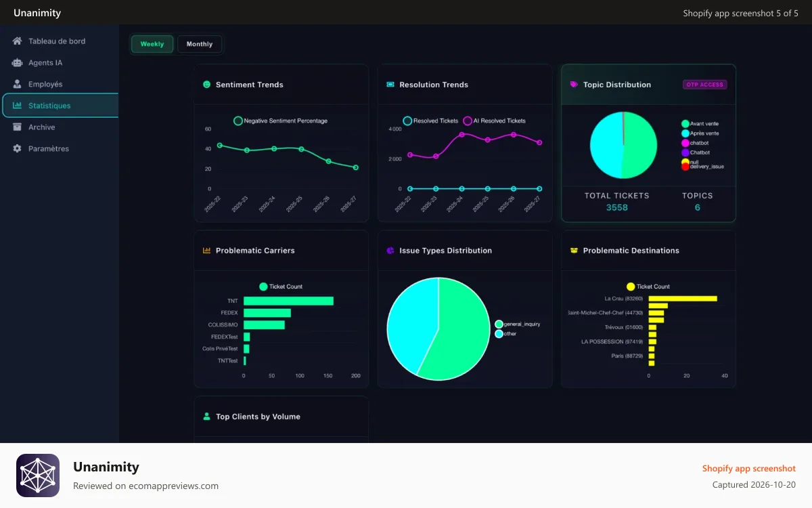Click La Crau (83260) destination bar
812x508 pixels.
(683, 299)
